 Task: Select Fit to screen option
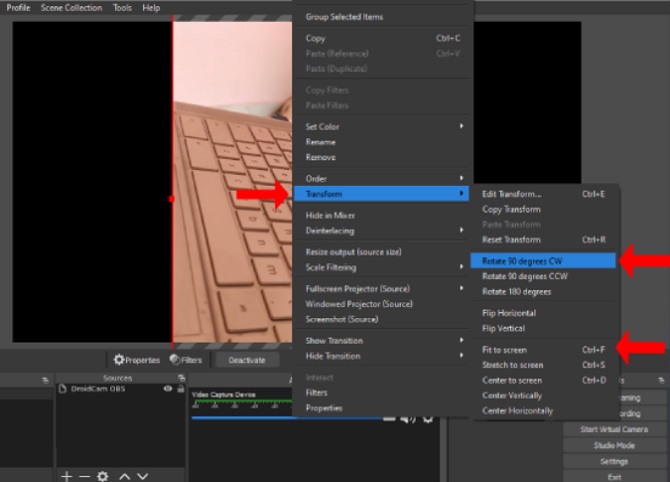point(543,350)
